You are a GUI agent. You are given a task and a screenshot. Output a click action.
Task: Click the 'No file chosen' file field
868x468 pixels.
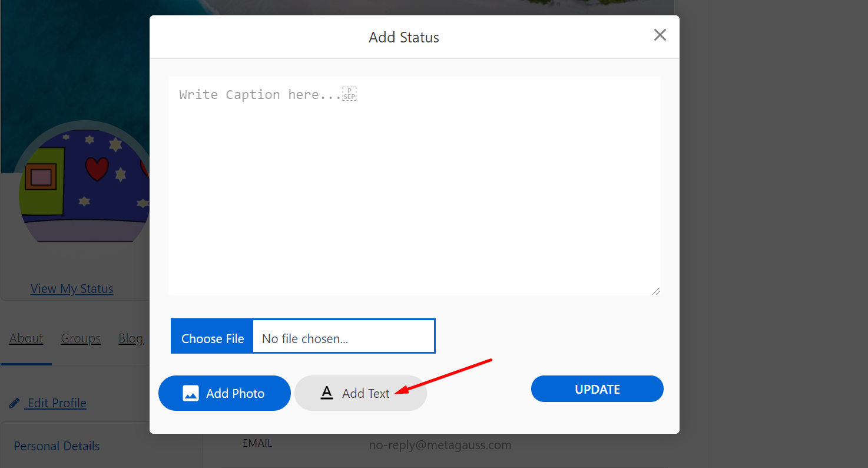pos(343,338)
